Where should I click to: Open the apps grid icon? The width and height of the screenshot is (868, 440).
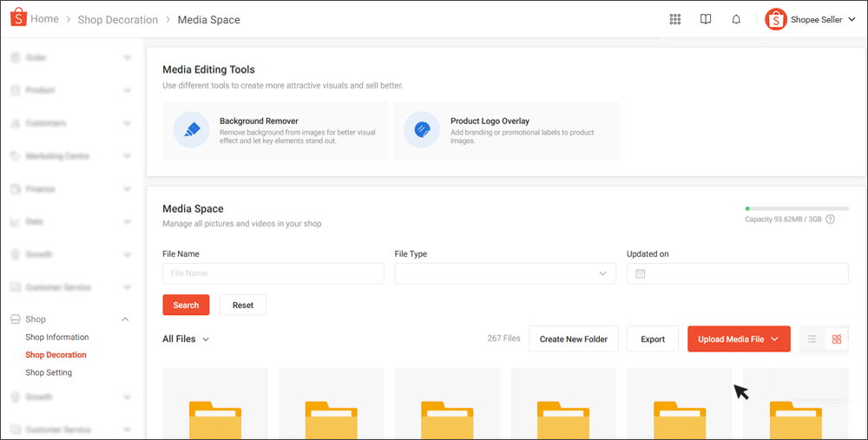point(675,20)
